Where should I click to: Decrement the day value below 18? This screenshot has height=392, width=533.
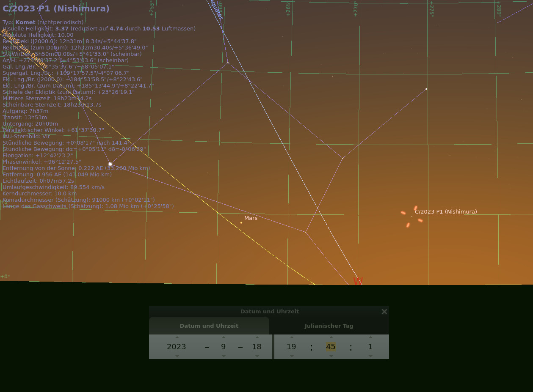click(257, 356)
